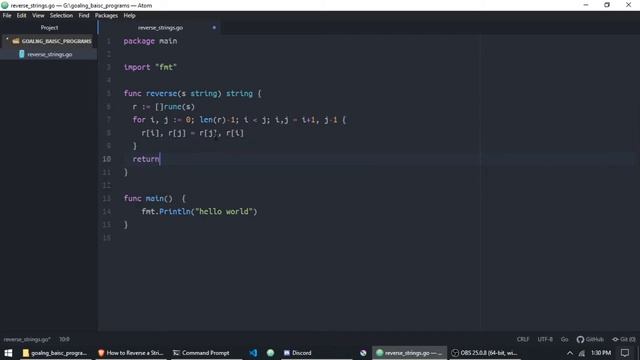The height and width of the screenshot is (360, 640).
Task: Open the File menu
Action: click(x=7, y=16)
